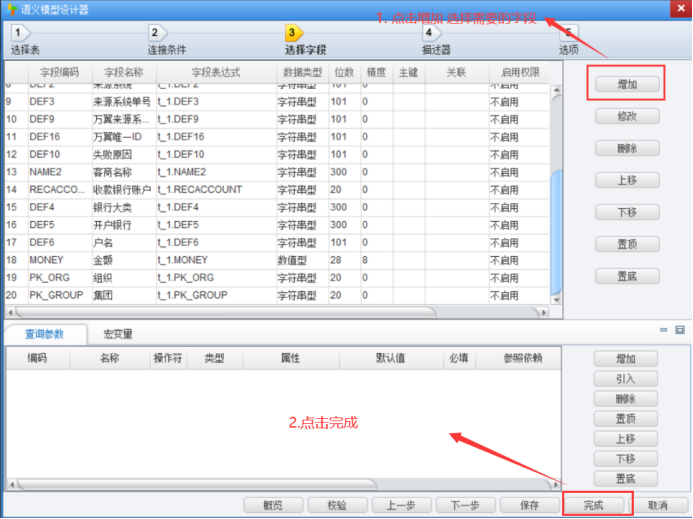Image resolution: width=693 pixels, height=519 pixels.
Task: Click the 取消 button
Action: tap(658, 505)
